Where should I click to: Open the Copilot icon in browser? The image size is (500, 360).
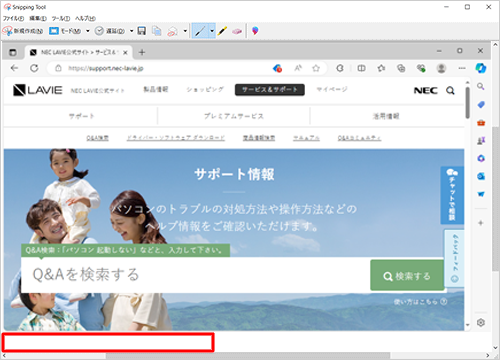[x=481, y=68]
